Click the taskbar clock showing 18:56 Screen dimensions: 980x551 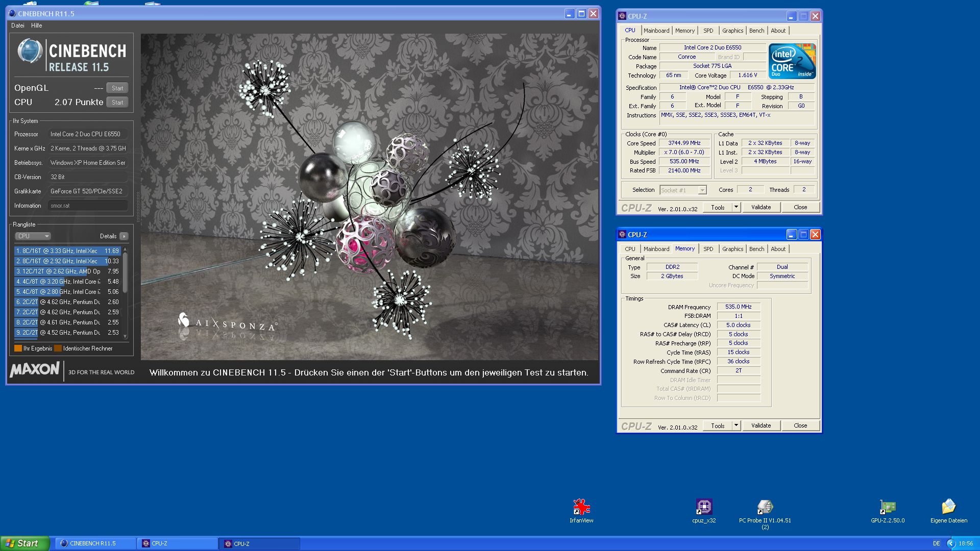pos(966,544)
